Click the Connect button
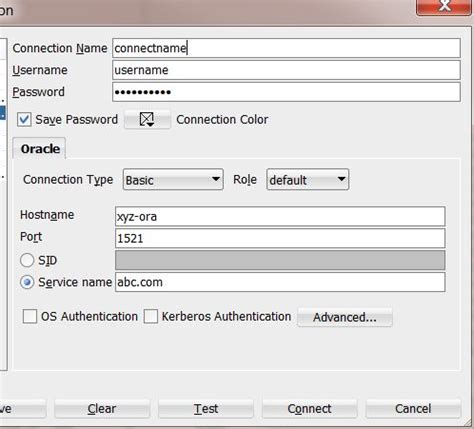Viewport: 474px width, 429px height. 309,409
